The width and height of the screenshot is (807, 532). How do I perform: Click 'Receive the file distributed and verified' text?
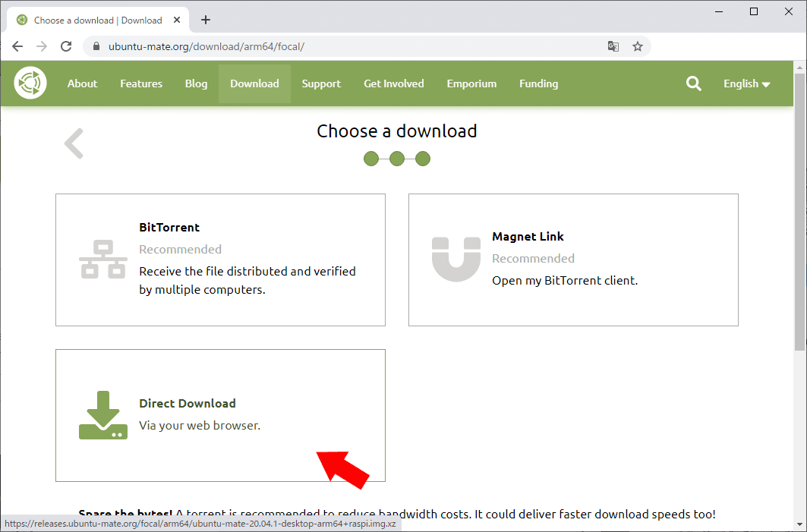247,271
